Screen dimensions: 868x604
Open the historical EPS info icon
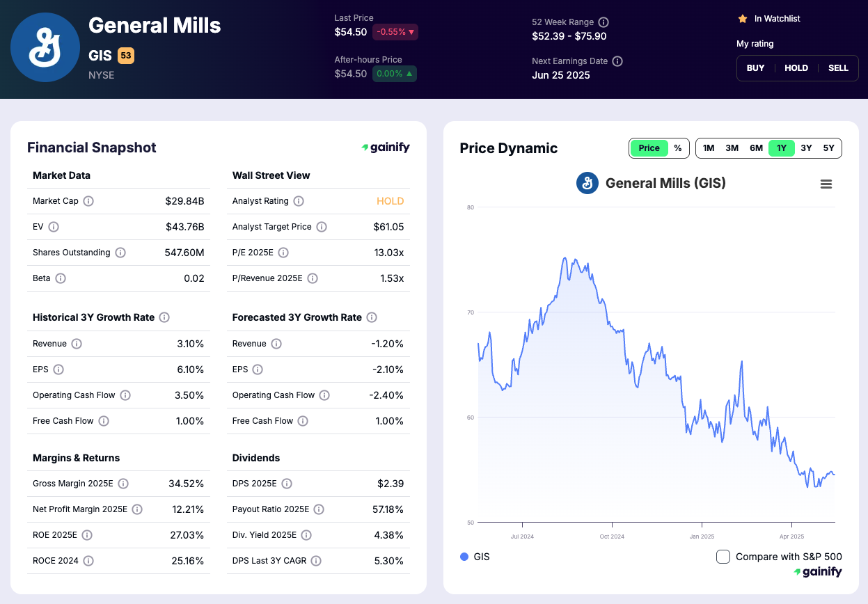tap(58, 369)
